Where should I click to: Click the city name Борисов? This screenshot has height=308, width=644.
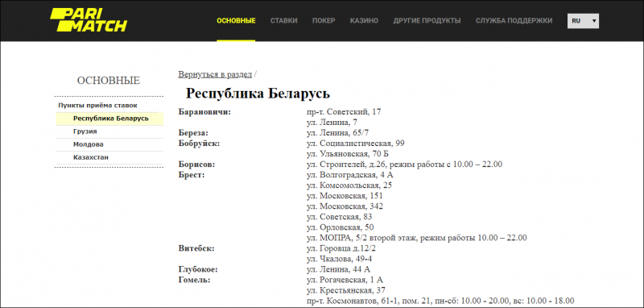point(196,164)
